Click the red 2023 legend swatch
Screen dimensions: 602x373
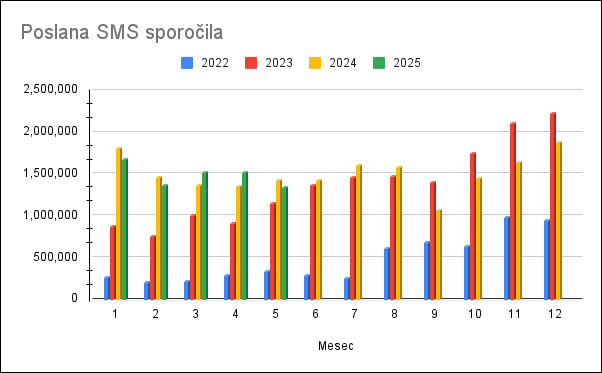pos(251,63)
